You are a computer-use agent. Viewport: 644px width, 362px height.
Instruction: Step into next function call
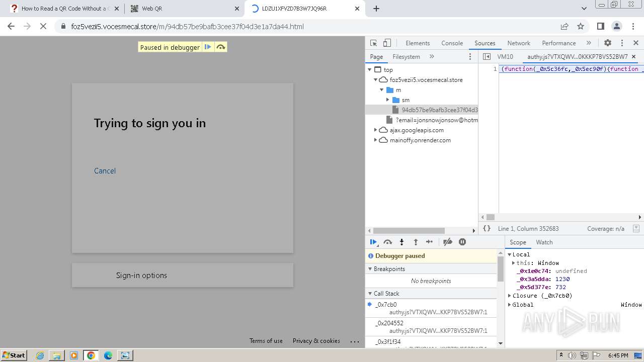(x=401, y=242)
